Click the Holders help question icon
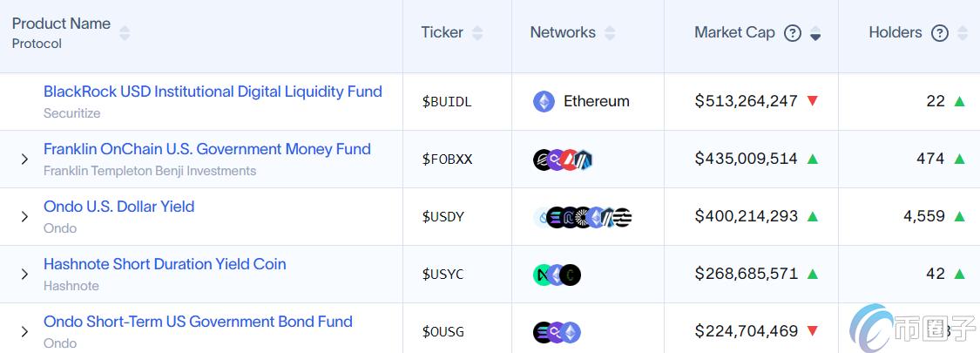Screen dimensions: 980x353 tap(939, 33)
